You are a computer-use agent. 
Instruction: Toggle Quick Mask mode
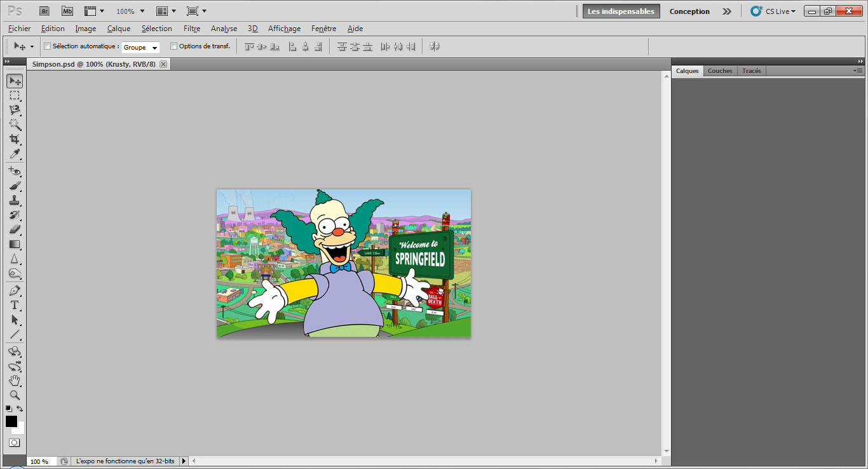[14, 442]
